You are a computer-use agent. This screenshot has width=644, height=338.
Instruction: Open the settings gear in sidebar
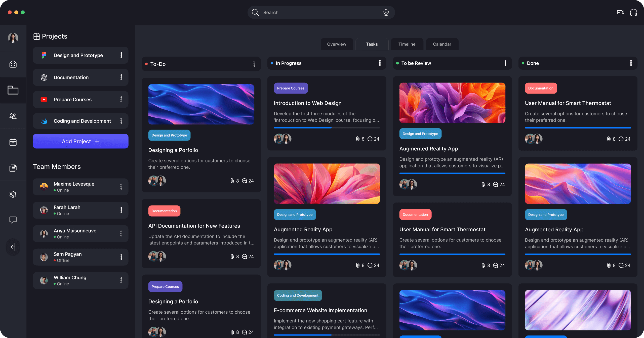pos(13,194)
